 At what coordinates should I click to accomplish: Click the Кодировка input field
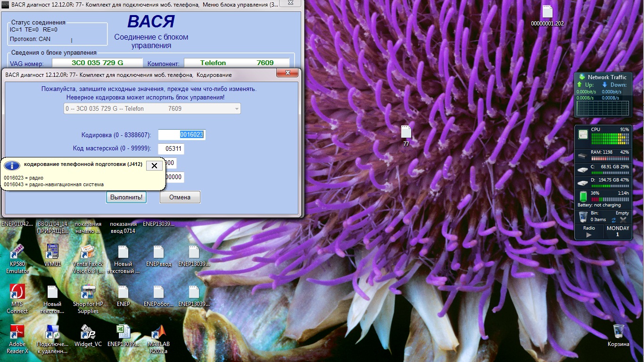pos(182,135)
